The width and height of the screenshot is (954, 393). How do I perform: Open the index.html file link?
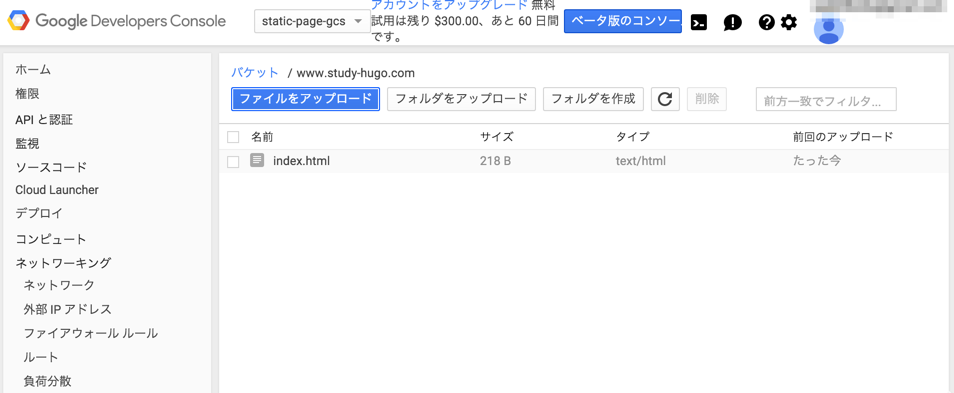tap(301, 161)
